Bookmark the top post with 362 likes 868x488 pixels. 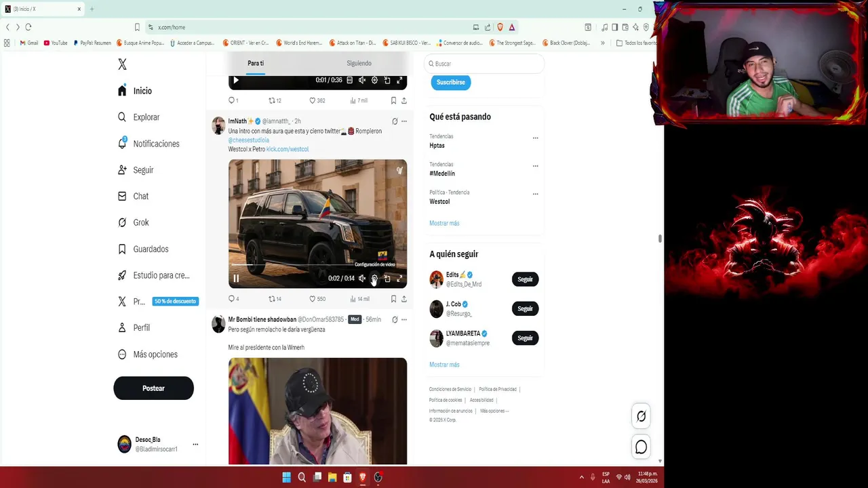click(x=393, y=100)
